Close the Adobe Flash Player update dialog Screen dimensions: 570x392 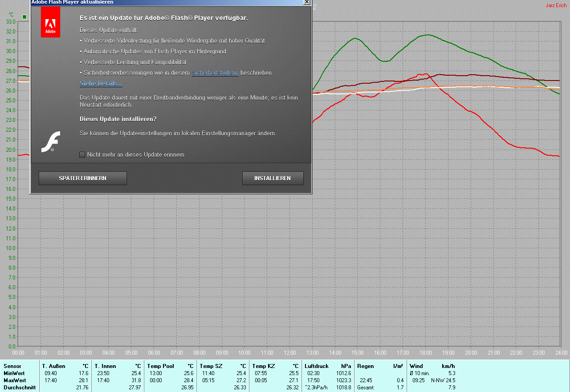click(306, 2)
